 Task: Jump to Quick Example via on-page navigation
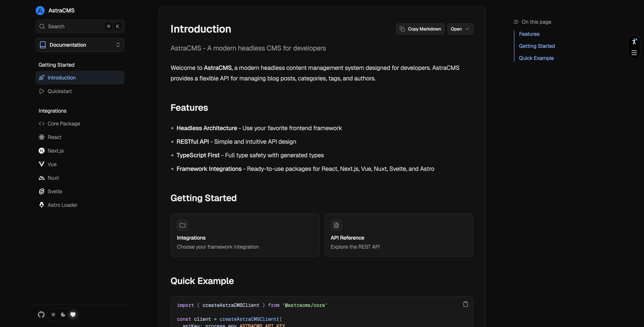click(536, 58)
